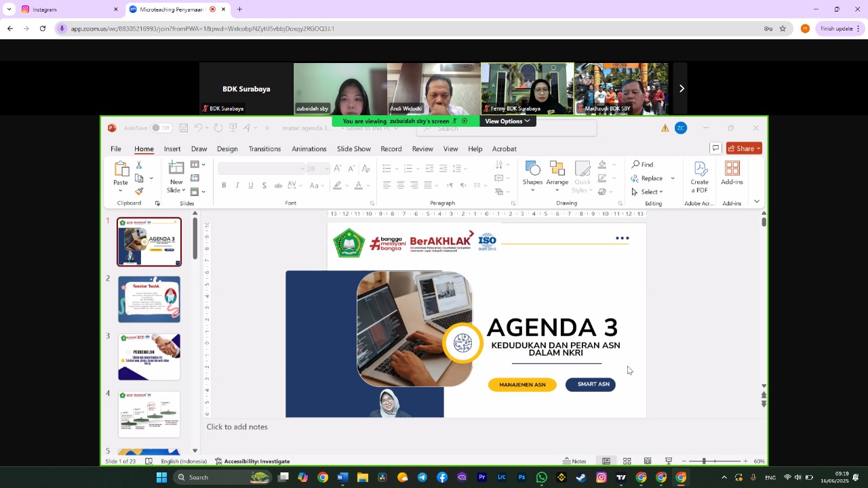
Task: Open the Comments pane icon
Action: 715,148
